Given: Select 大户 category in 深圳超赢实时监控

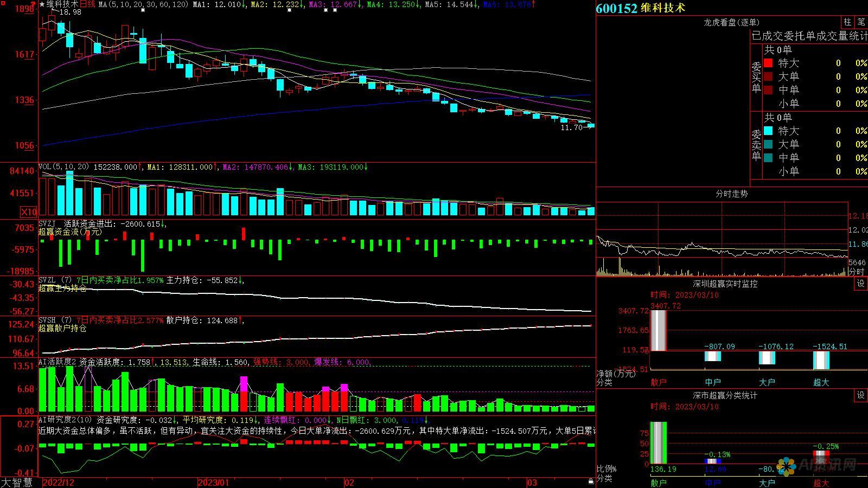Looking at the screenshot, I should [767, 382].
